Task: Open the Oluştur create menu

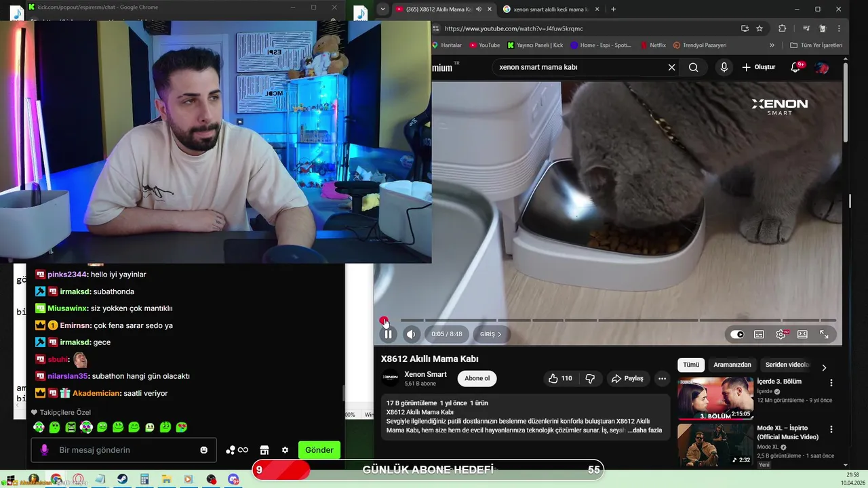Action: [x=758, y=67]
